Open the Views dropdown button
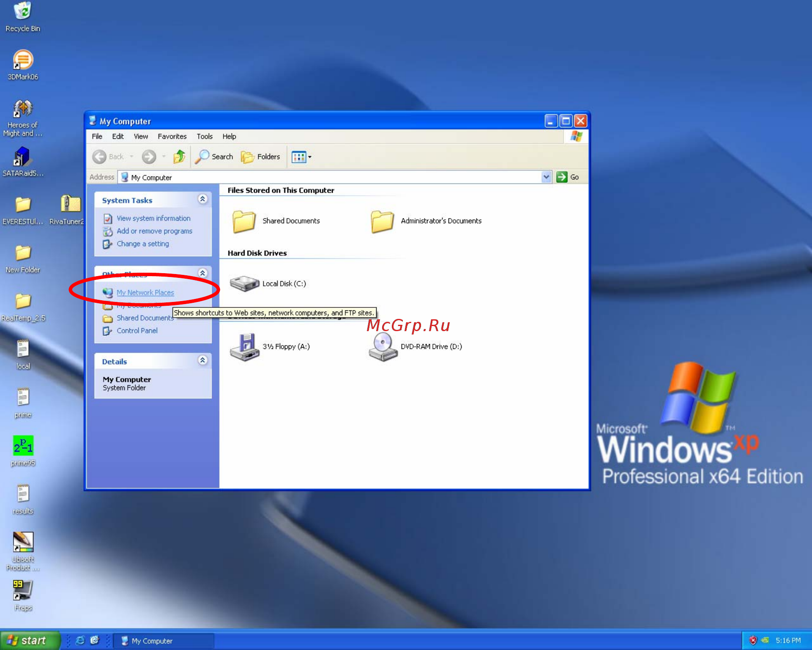 pos(301,157)
